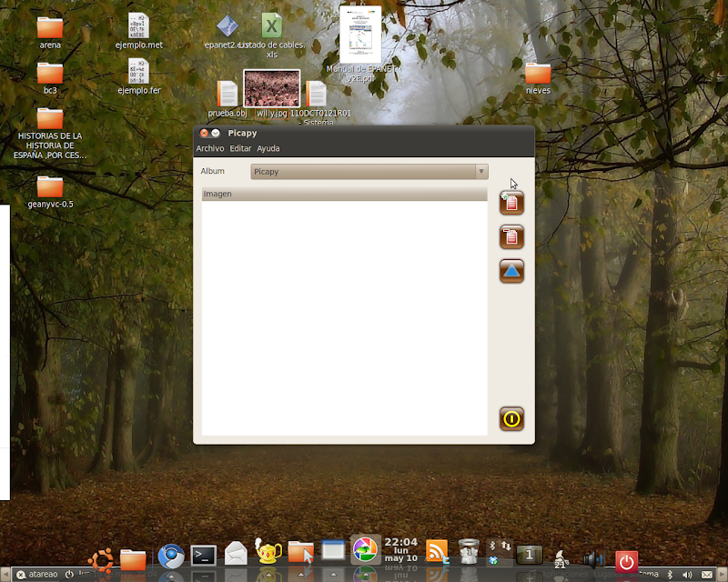
Task: Click the window preview icon in dock
Action: 333,550
